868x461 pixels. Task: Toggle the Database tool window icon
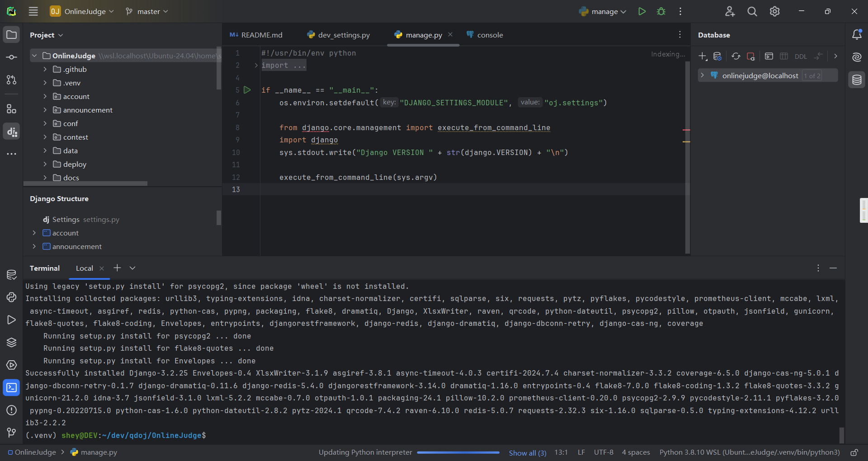856,80
